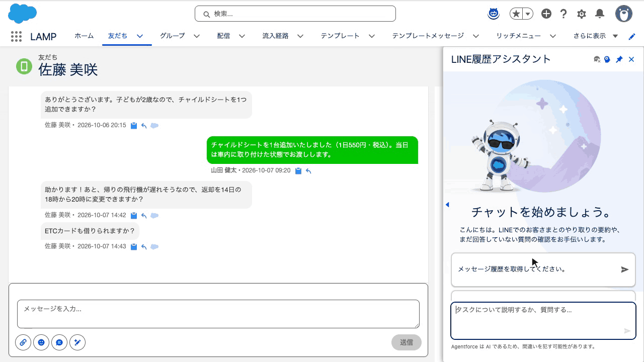Click the Salesforce cloud logo
The width and height of the screenshot is (644, 362).
tap(23, 14)
